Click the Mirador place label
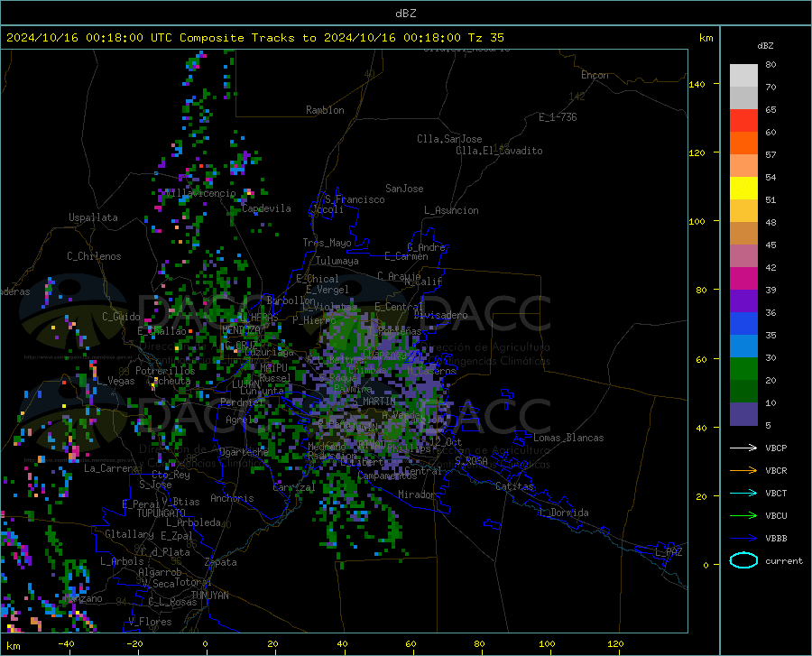 [416, 494]
